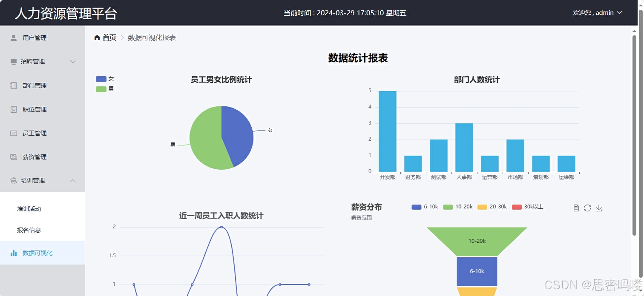
Task: Restore the salary funnel chart
Action: (587, 208)
